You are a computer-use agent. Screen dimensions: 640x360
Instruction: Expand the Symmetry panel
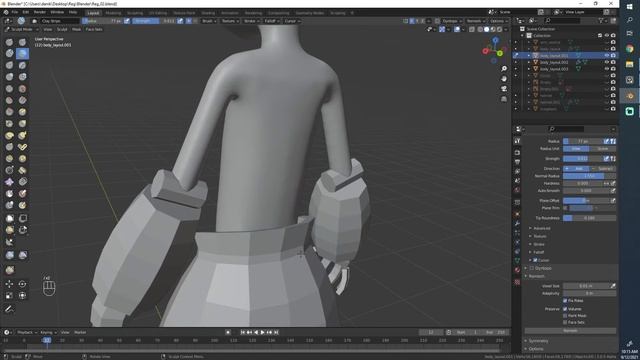[538, 341]
